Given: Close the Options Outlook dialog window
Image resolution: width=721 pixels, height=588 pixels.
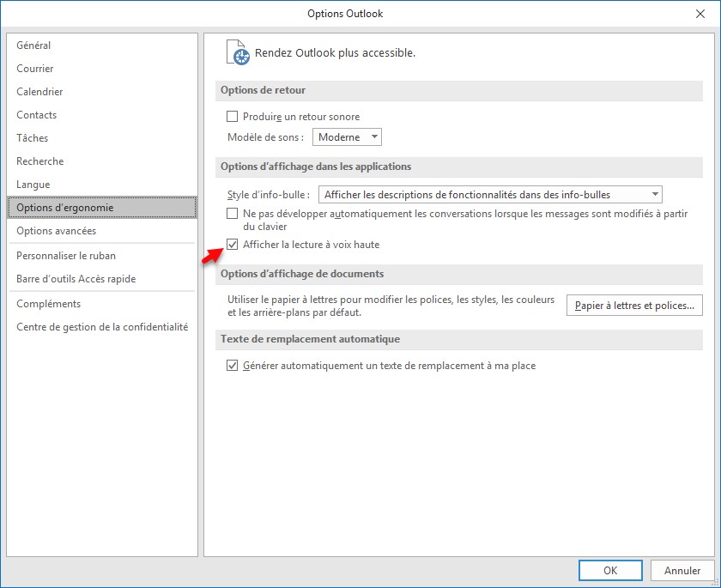Looking at the screenshot, I should [699, 13].
